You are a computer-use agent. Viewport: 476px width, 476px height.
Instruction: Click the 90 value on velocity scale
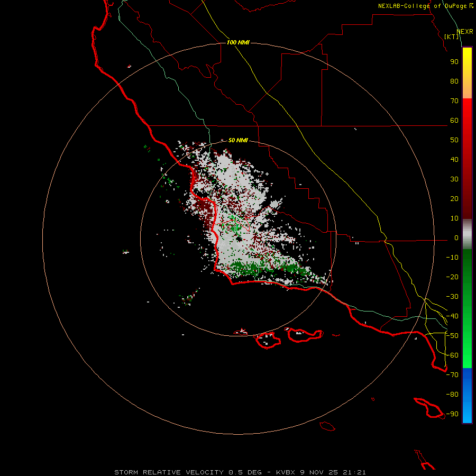coord(454,62)
